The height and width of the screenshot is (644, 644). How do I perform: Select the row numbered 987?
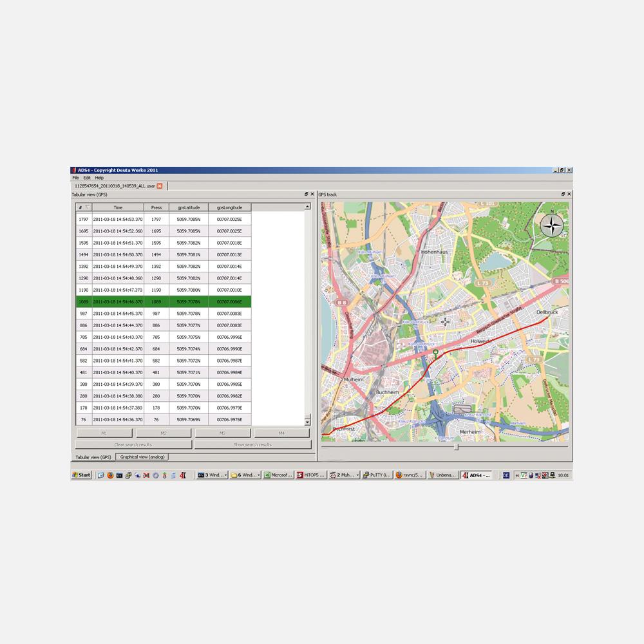[164, 314]
